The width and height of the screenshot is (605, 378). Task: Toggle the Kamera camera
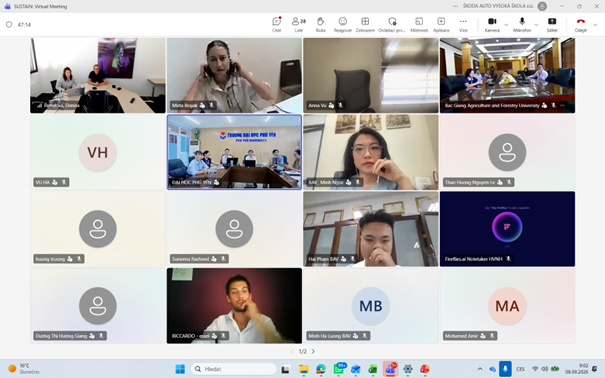(492, 24)
